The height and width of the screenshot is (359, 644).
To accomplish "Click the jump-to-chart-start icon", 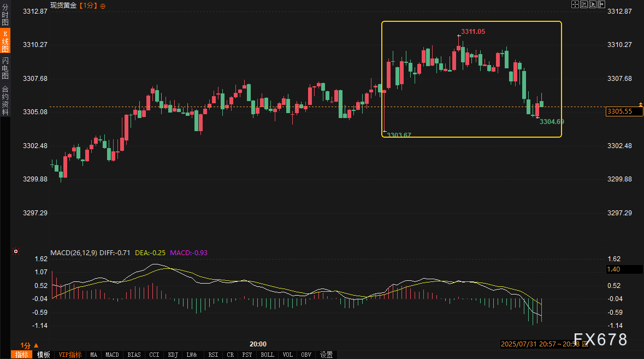I will point(584,4).
